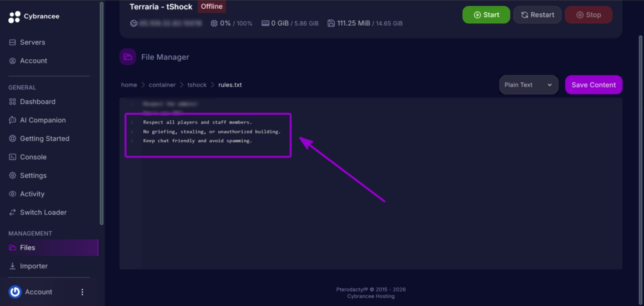
Task: Start the Terraria server
Action: pyautogui.click(x=486, y=15)
